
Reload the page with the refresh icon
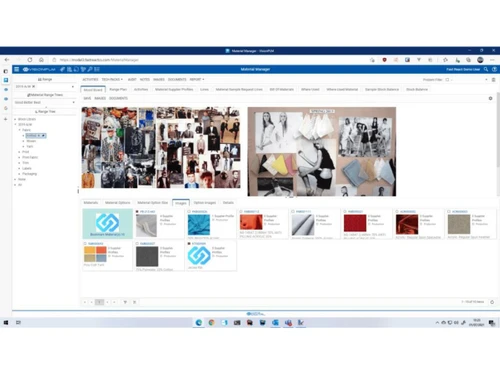point(30,60)
